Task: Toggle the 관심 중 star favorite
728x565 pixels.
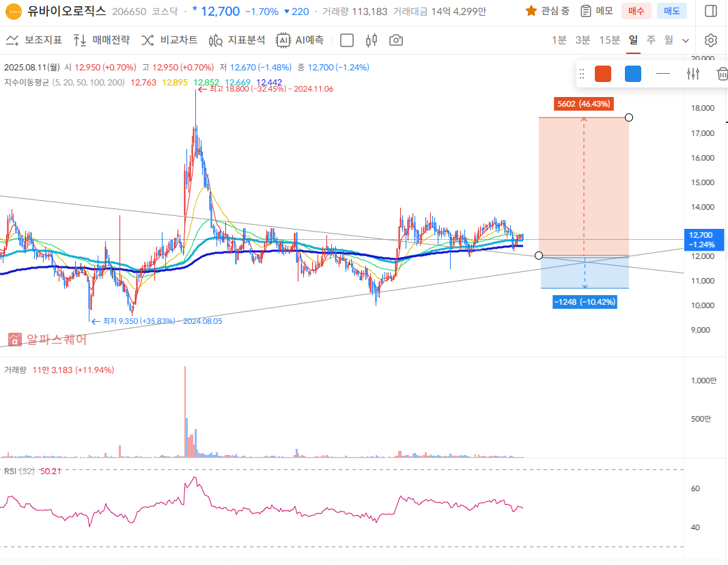Action: click(x=547, y=11)
